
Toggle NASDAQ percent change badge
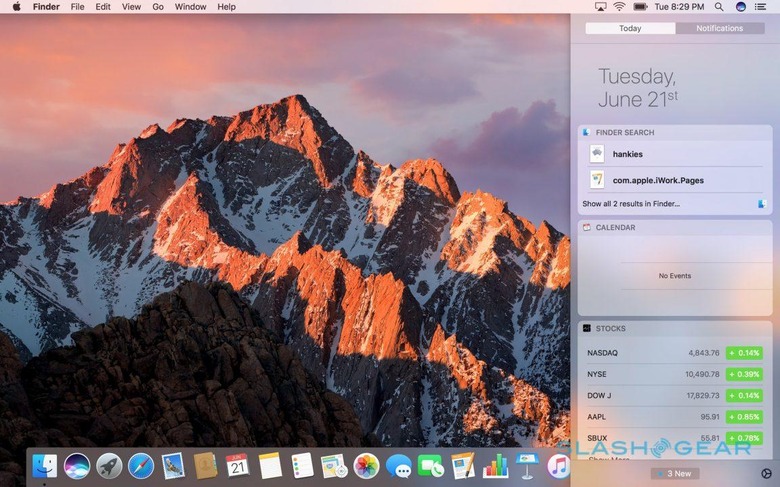[x=744, y=353]
